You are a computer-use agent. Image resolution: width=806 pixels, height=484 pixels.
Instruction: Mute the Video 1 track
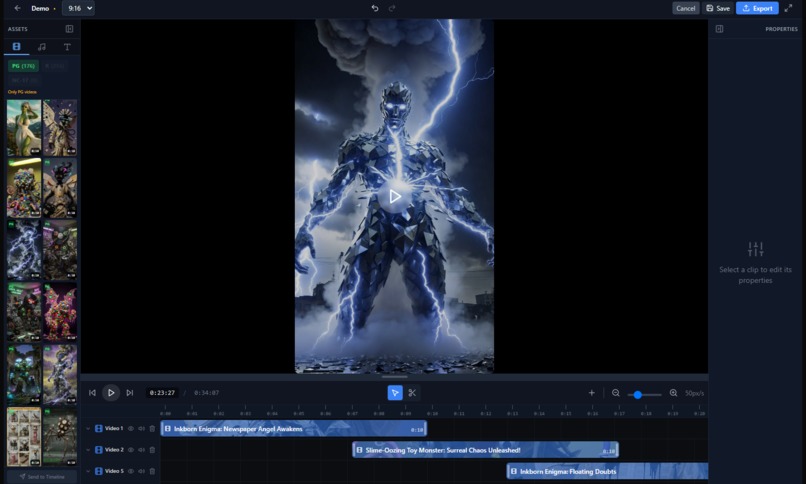point(141,429)
